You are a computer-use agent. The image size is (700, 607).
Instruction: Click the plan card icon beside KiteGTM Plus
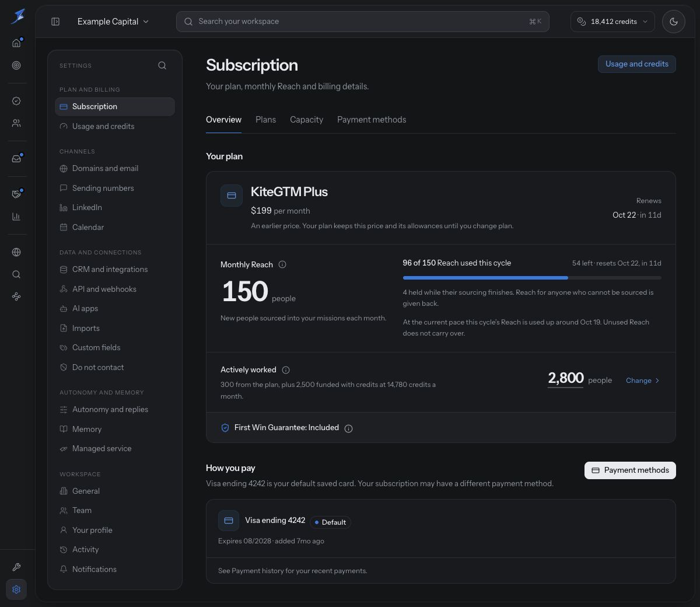tap(232, 196)
